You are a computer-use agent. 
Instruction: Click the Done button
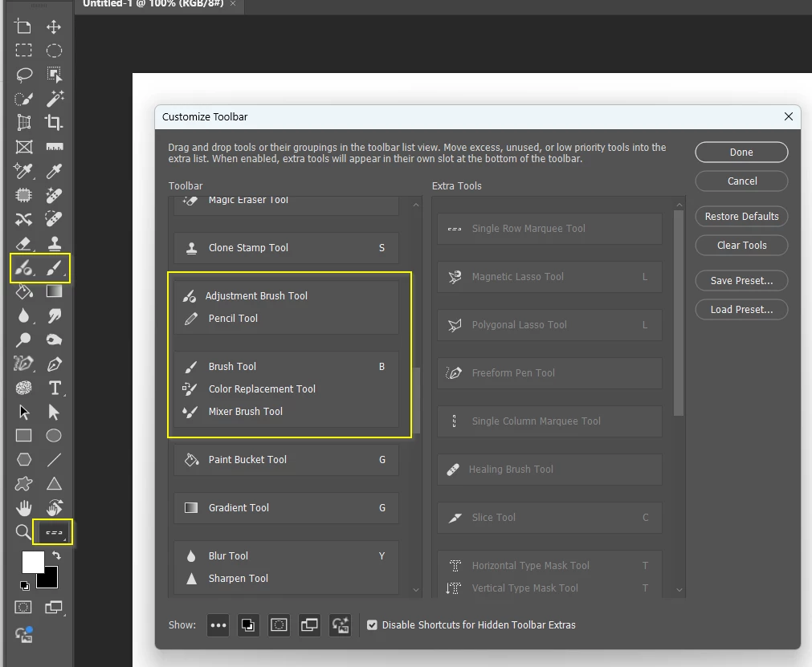coord(741,153)
